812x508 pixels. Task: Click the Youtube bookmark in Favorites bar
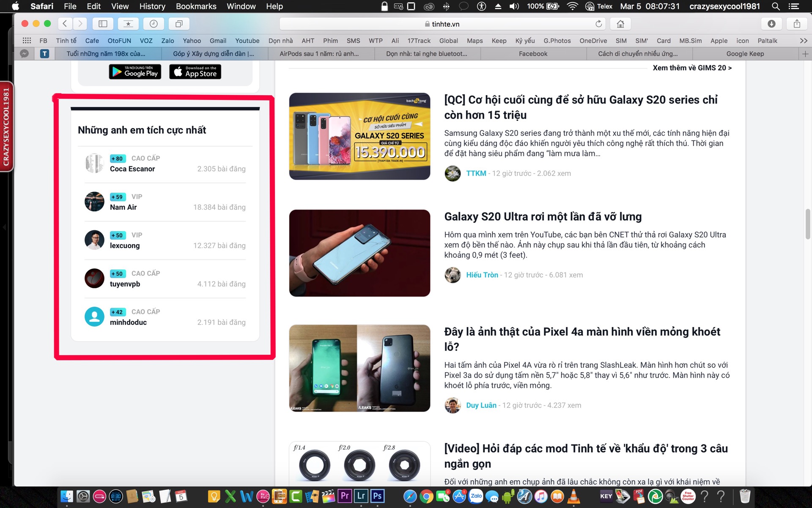coord(247,41)
